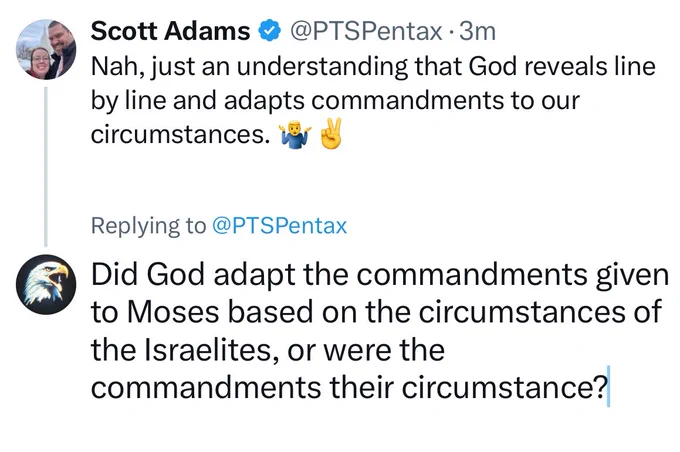Click the blue verified badge beside Scott Adams

(270, 31)
